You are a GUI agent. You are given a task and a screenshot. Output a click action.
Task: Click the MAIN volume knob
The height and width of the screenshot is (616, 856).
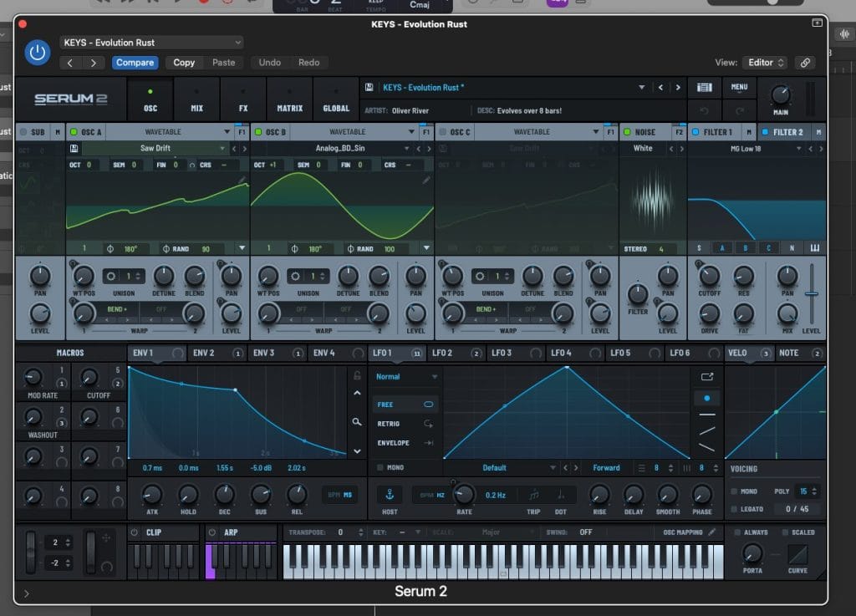click(x=781, y=95)
